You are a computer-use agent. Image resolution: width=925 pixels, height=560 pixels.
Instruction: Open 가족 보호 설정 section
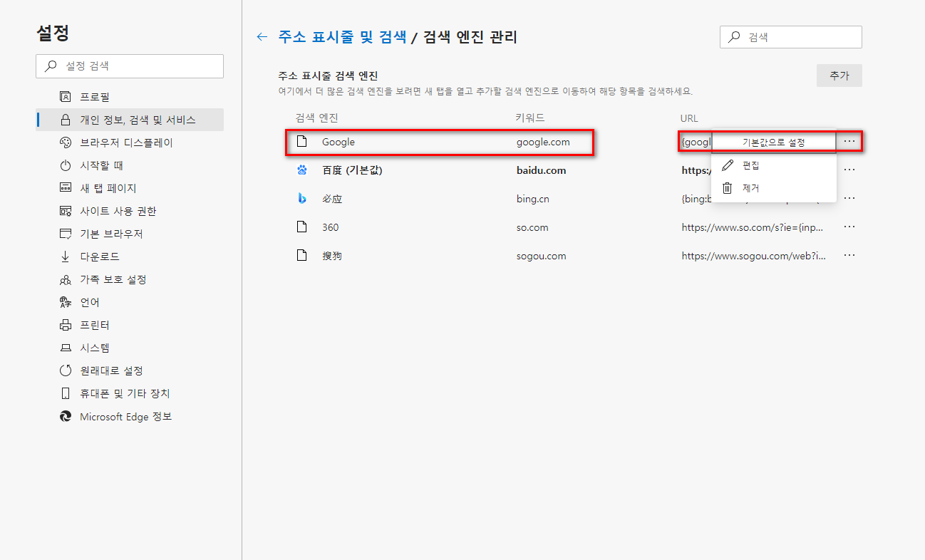click(130, 279)
